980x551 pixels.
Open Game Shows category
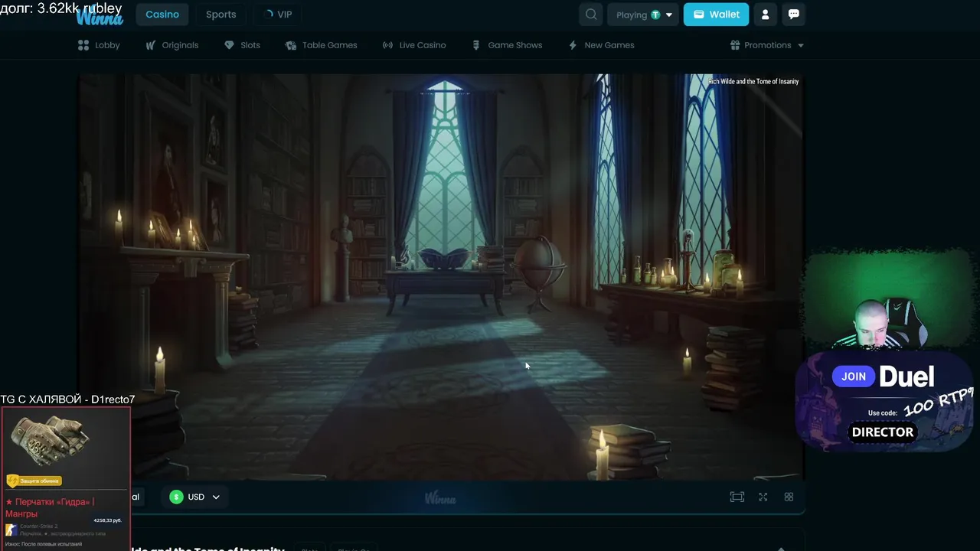click(x=507, y=45)
